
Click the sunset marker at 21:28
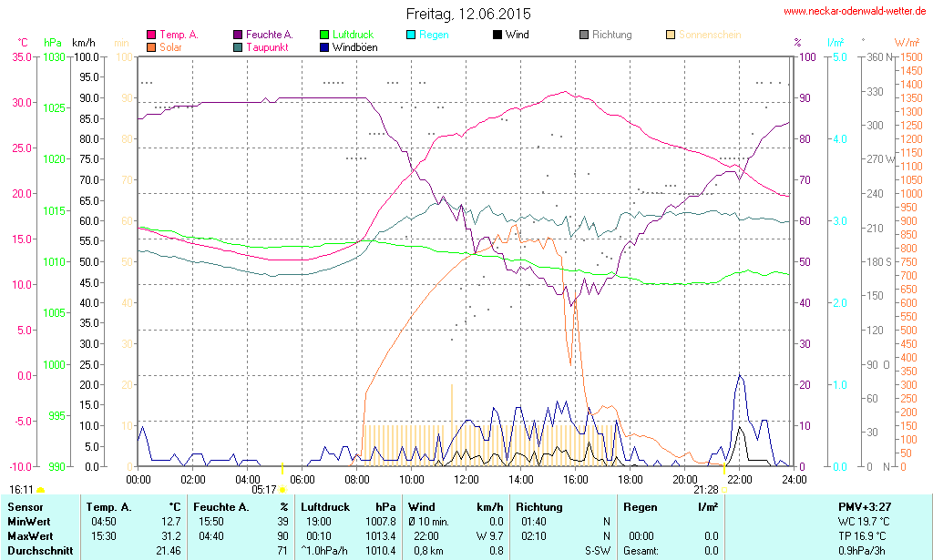724,489
